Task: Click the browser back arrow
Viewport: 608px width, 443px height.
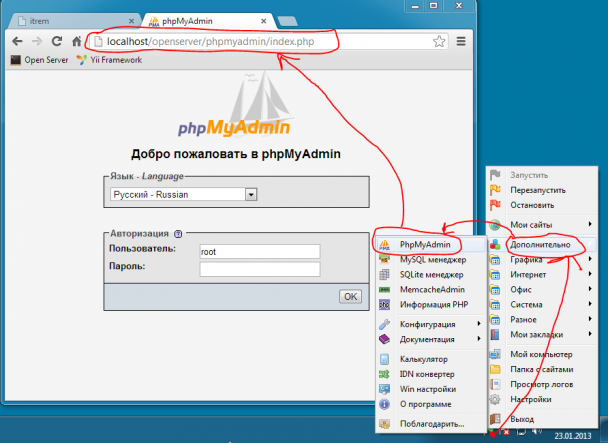Action: click(x=17, y=41)
